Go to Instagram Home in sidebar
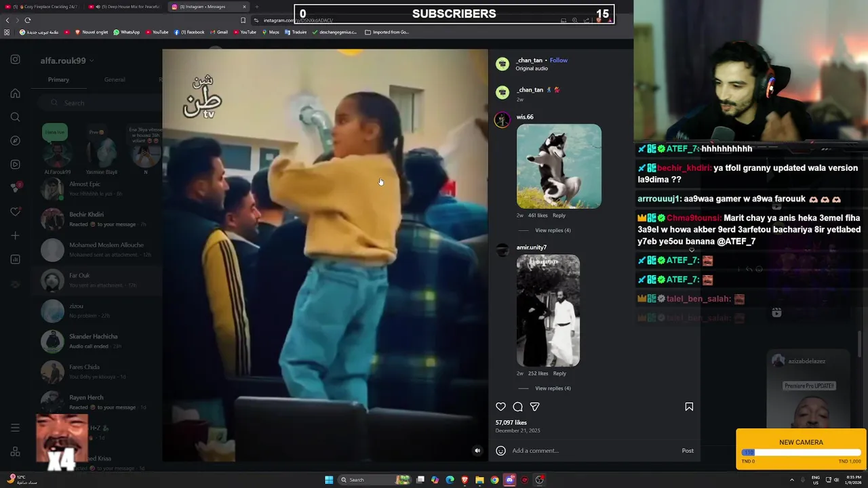The image size is (868, 488). point(15,94)
